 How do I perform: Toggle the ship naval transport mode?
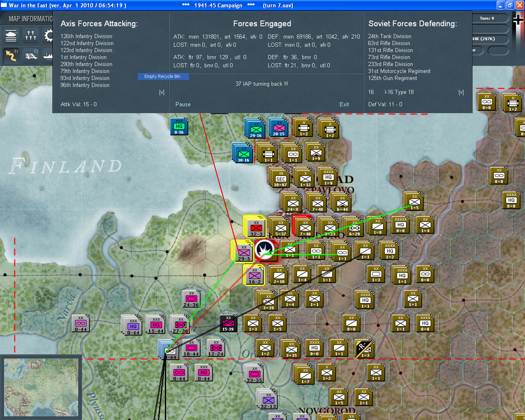48,55
